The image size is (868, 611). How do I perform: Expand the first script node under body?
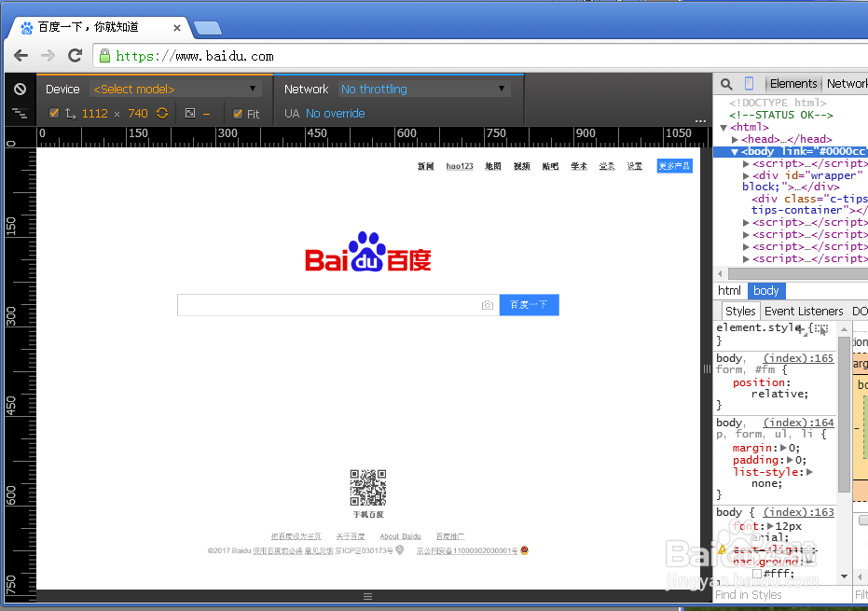pyautogui.click(x=746, y=164)
